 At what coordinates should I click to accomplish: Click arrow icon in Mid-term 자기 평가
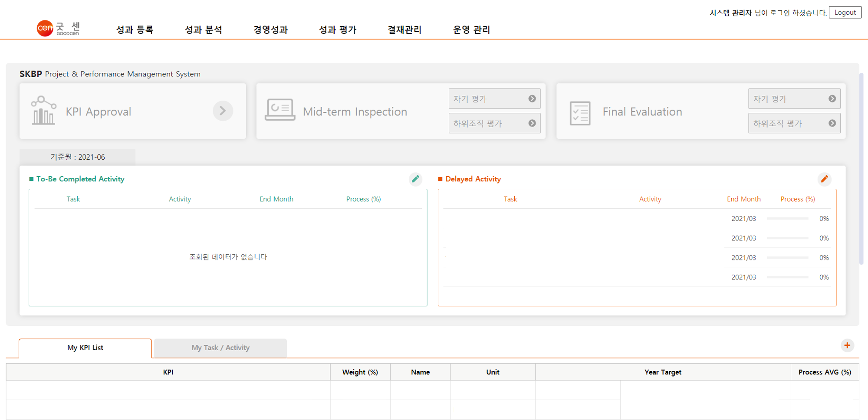pyautogui.click(x=532, y=99)
